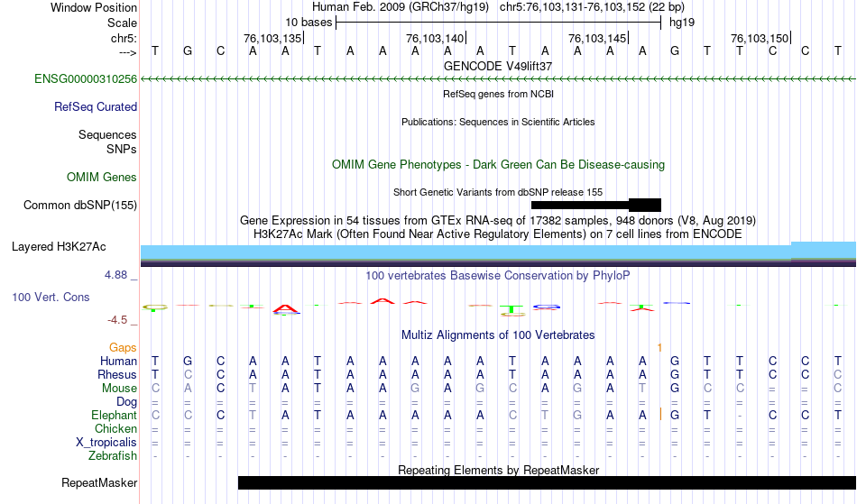This screenshot has height=504, width=857.
Task: Click the X_tropicalis species row label
Action: pos(106,443)
